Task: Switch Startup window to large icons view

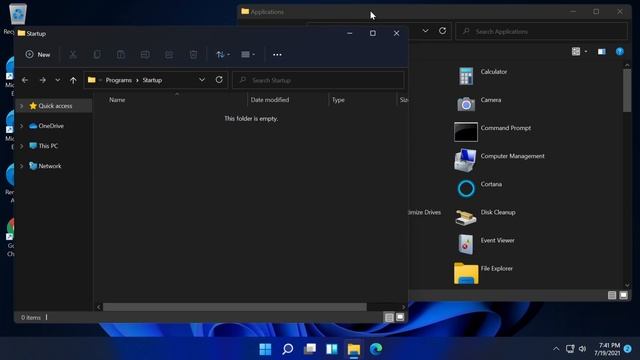Action: click(400, 317)
